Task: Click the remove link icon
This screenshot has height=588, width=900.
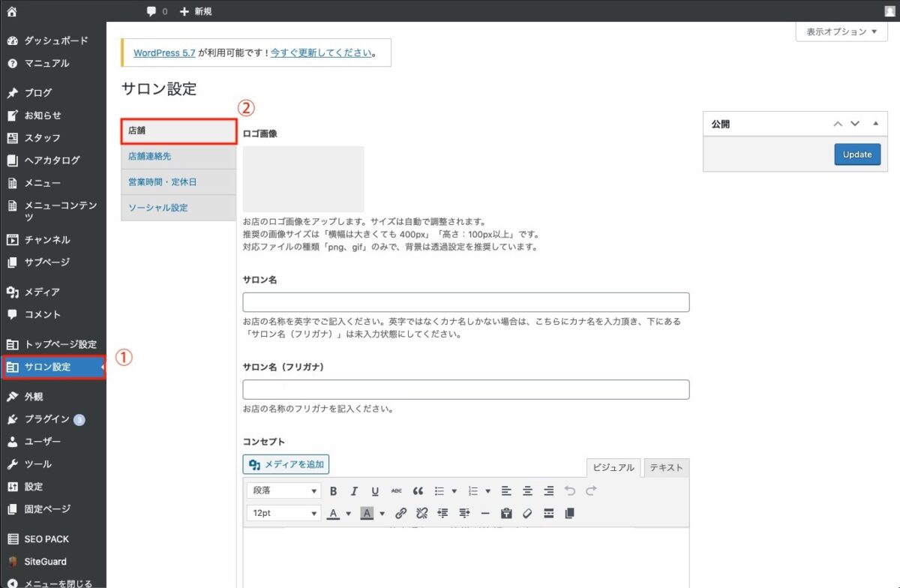Action: 421,514
